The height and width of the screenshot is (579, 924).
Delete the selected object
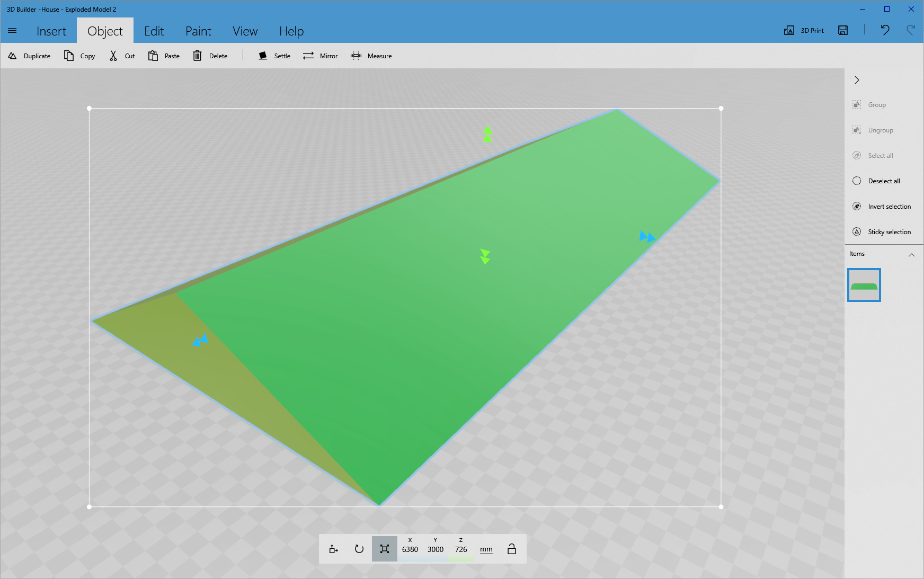coord(210,56)
